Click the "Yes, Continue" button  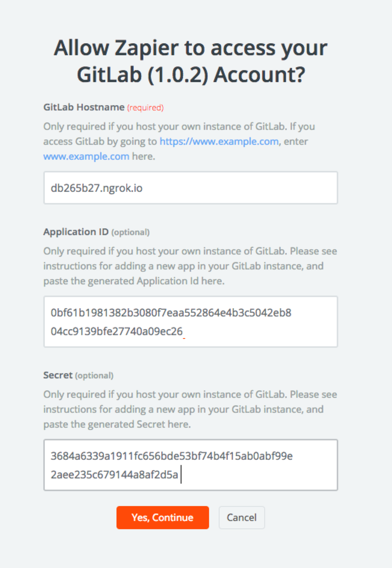tap(162, 518)
